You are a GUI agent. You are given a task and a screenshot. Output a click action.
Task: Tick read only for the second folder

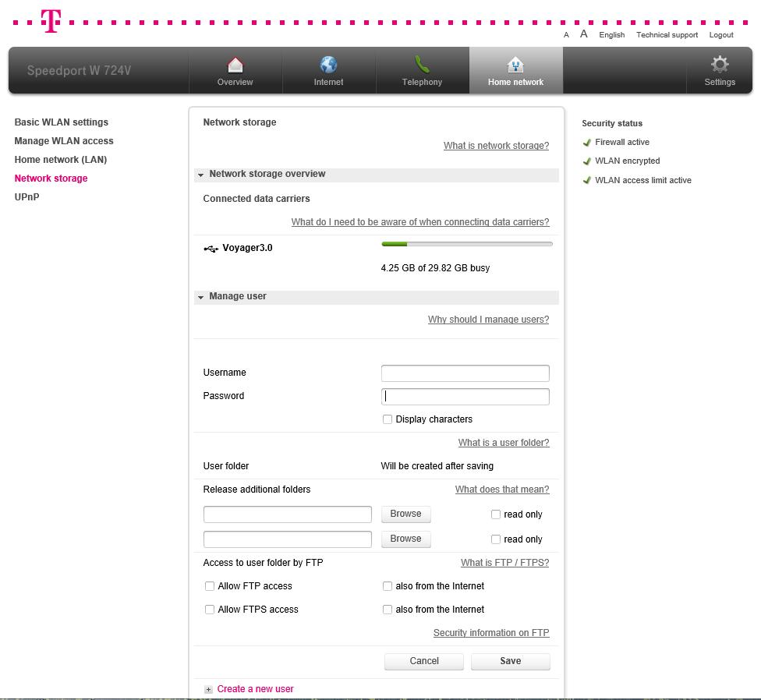[496, 539]
